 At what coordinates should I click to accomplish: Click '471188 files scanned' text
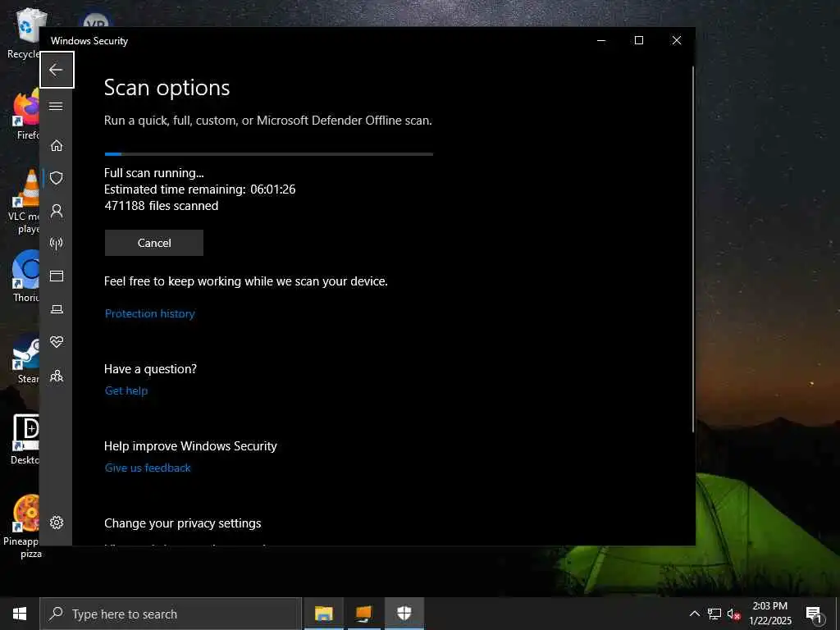[x=162, y=206]
